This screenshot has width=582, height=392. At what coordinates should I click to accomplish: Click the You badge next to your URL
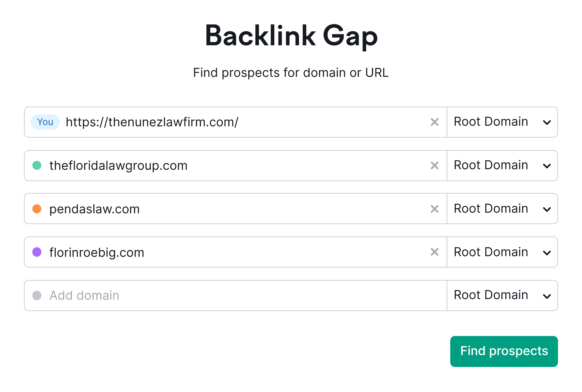point(45,122)
